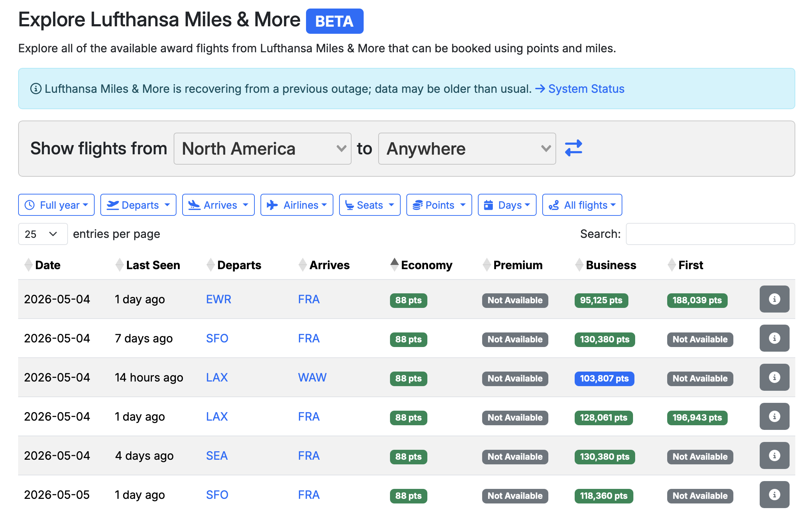Viewport: 812px width, 512px height.
Task: Open info for the LAX to WAW flight
Action: click(774, 377)
